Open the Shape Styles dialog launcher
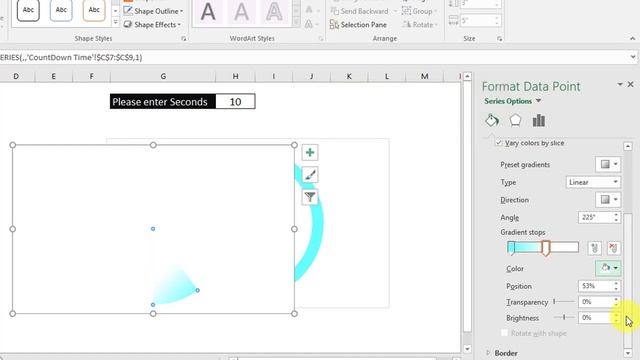The width and height of the screenshot is (640, 360). [184, 39]
